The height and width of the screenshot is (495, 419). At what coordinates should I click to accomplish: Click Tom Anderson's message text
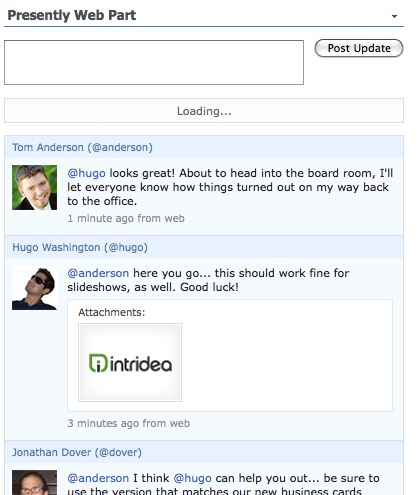[230, 187]
